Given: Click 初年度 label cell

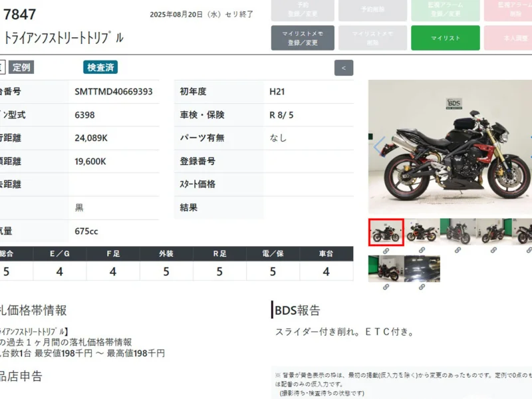Looking at the screenshot, I should pos(219,92).
